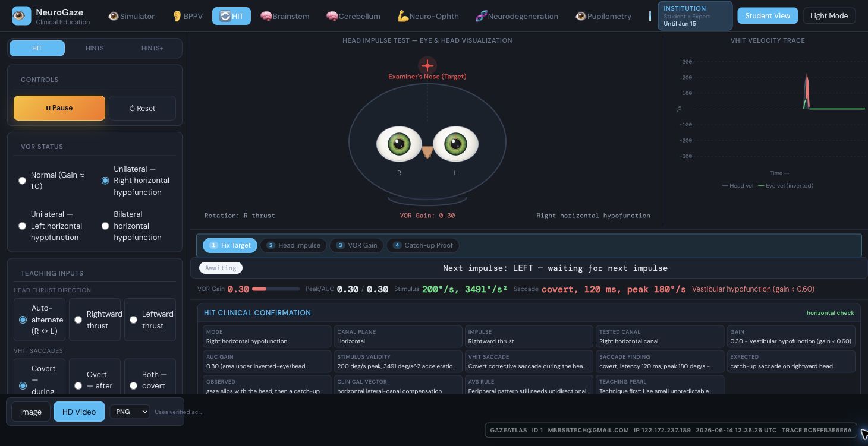Image resolution: width=868 pixels, height=446 pixels.
Task: Click the examiner's nose target crosshair
Action: [x=427, y=65]
